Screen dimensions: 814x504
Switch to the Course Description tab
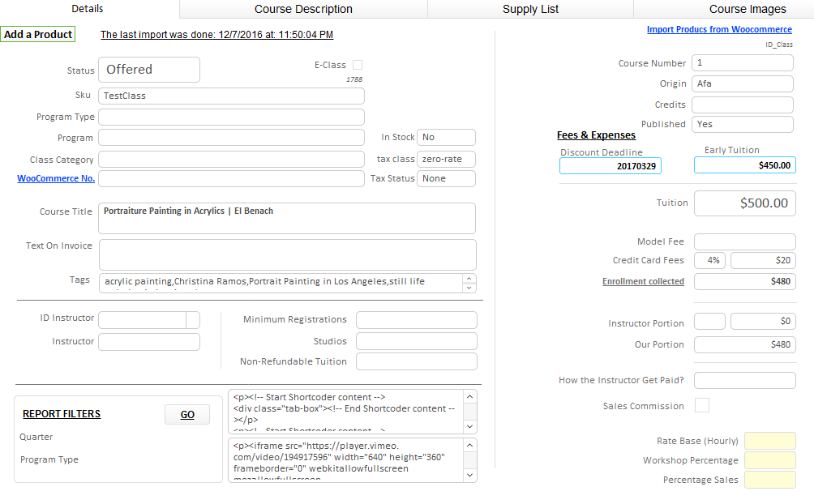[x=303, y=9]
